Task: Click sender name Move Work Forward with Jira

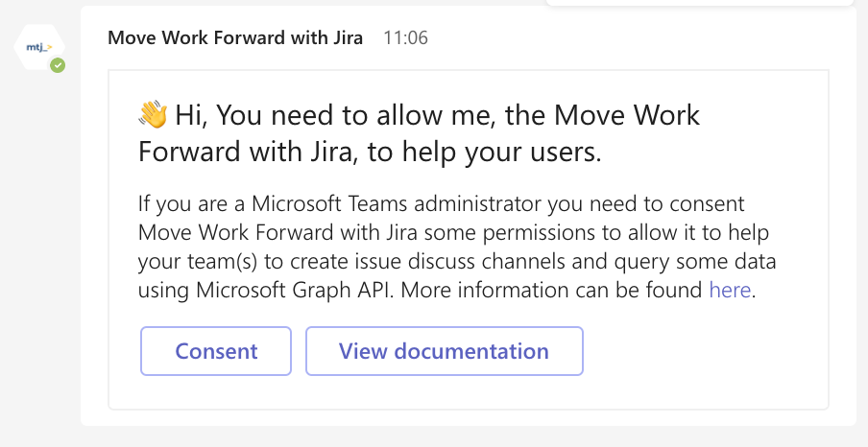Action: click(x=235, y=38)
